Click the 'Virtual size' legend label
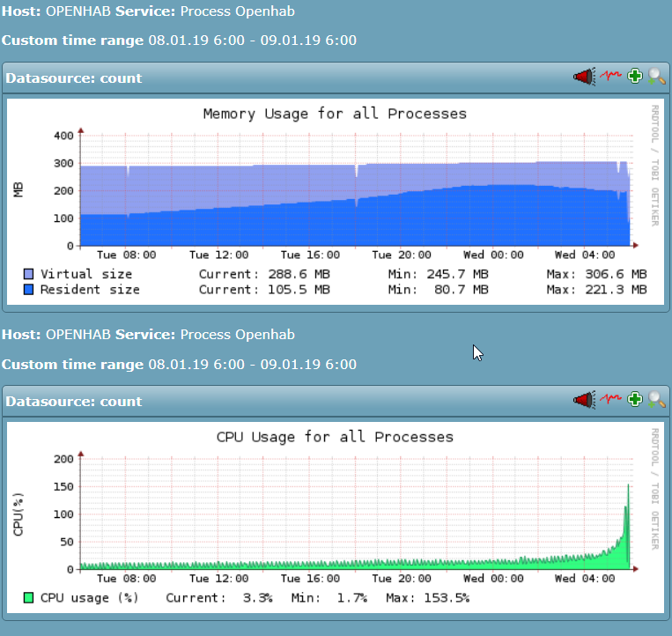The width and height of the screenshot is (672, 636). (x=86, y=274)
